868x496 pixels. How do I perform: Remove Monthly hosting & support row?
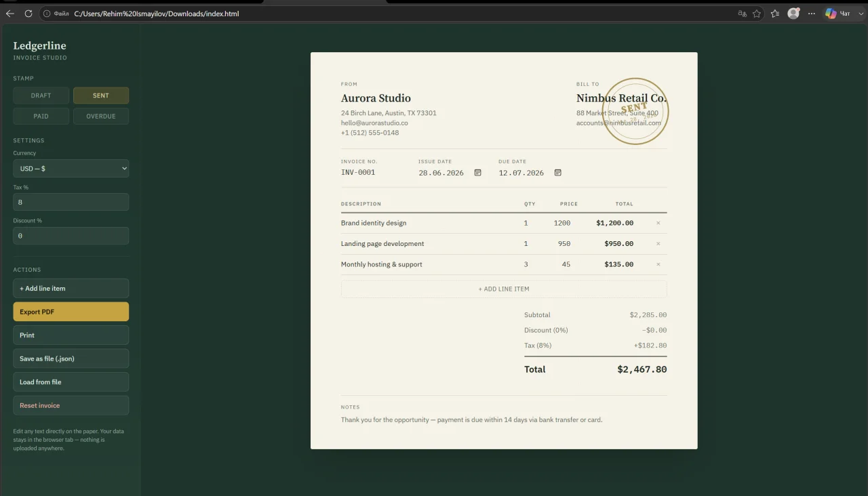[658, 264]
